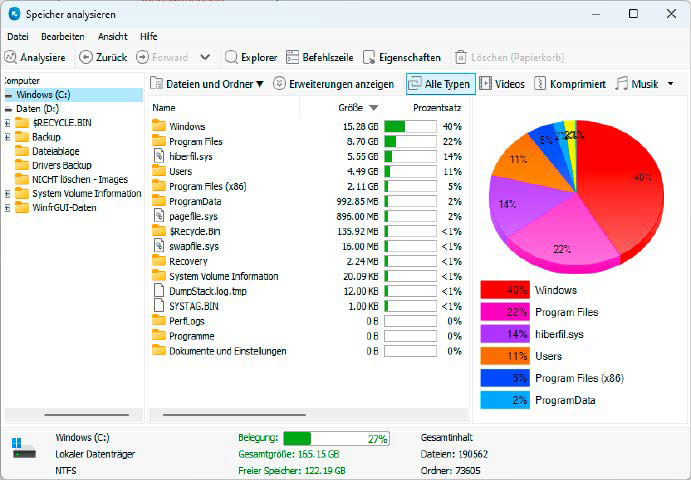Expand the $RECYCLE.BIN tree node
This screenshot has width=691, height=480.
(x=7, y=123)
